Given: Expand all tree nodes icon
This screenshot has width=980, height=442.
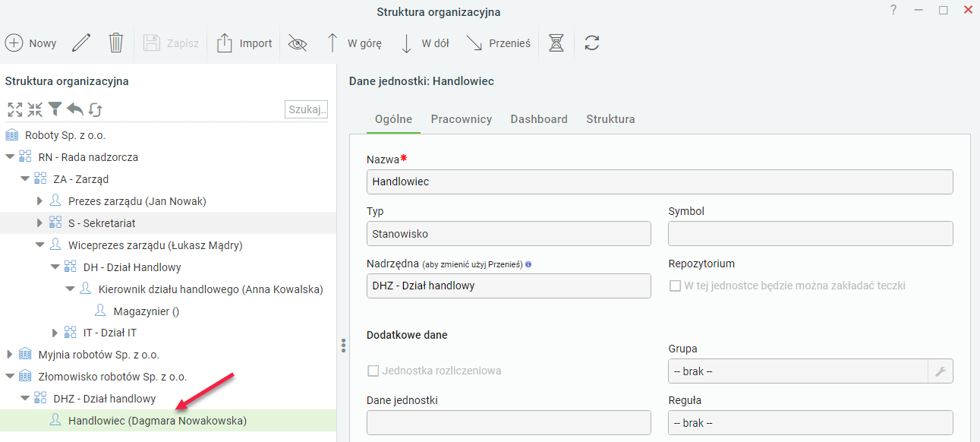Looking at the screenshot, I should click(x=14, y=109).
